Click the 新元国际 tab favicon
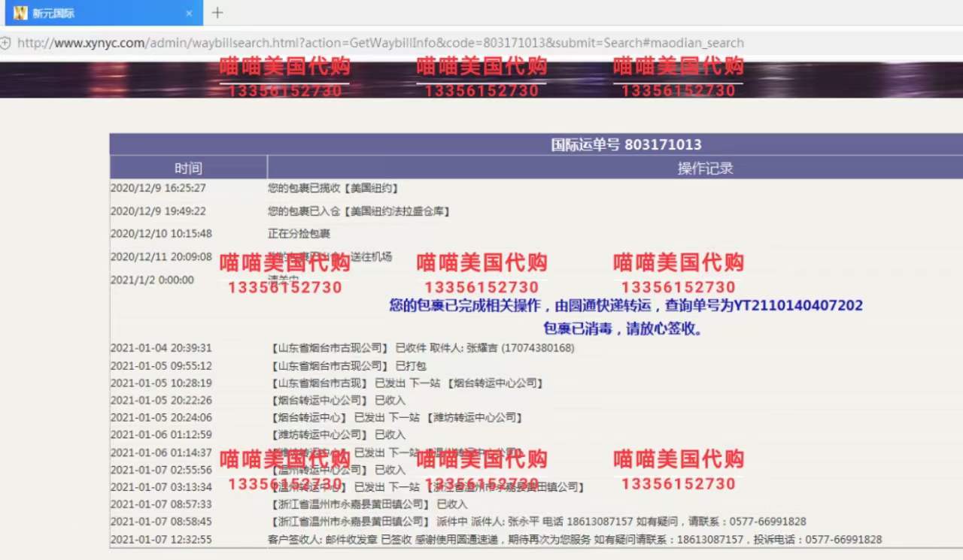The width and height of the screenshot is (963, 560). 20,13
